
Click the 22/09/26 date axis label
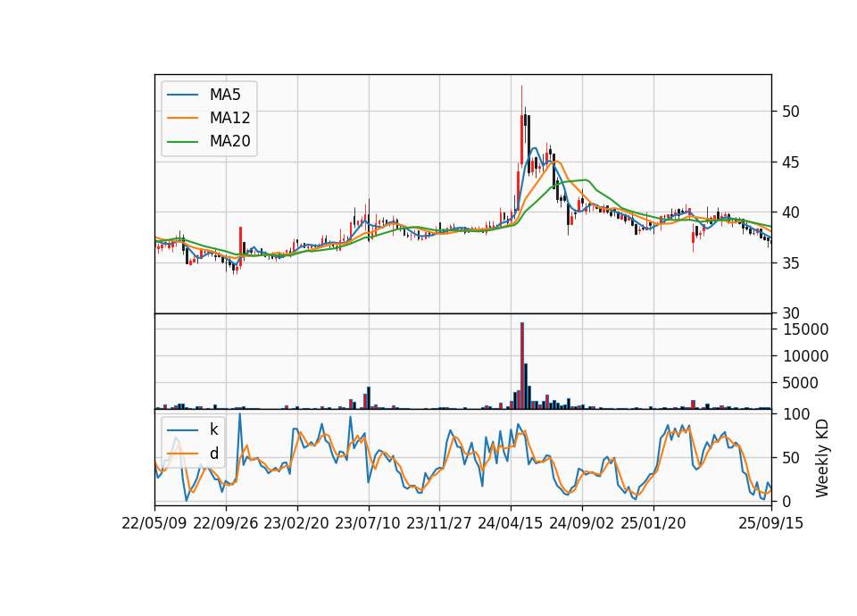[x=226, y=523]
